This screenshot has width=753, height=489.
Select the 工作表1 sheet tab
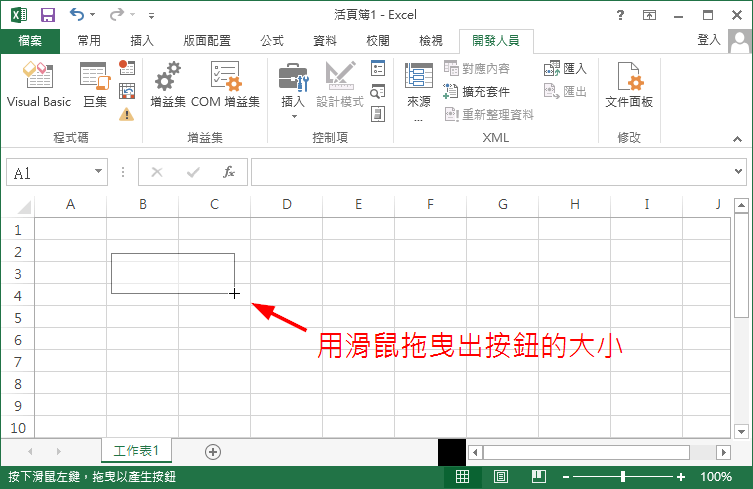point(136,451)
